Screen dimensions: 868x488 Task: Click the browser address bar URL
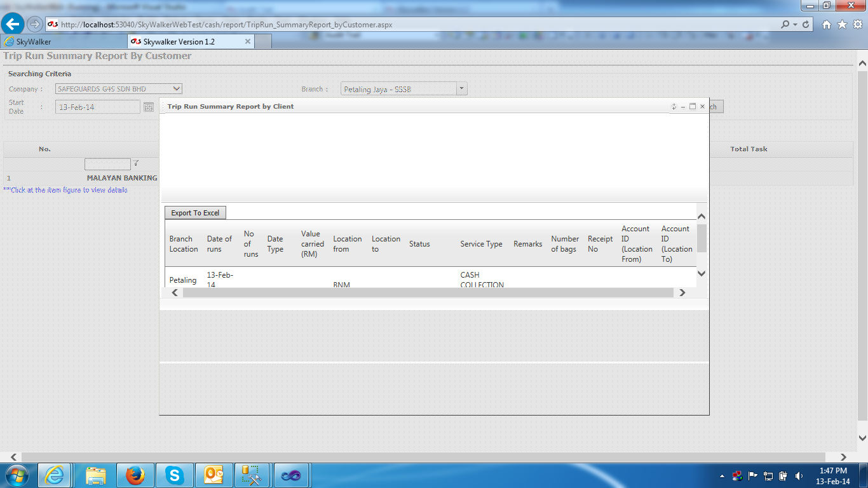226,24
